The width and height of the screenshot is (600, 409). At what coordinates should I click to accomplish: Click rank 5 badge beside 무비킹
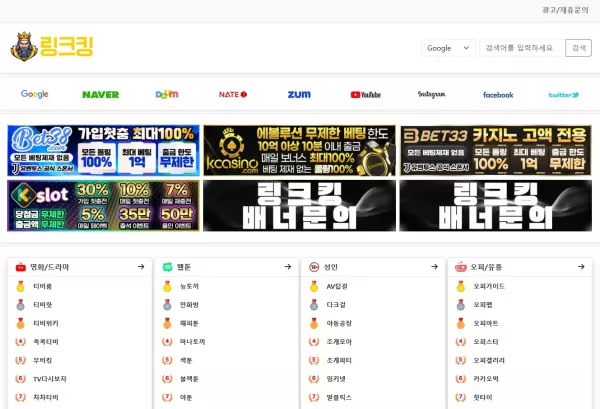(20, 360)
